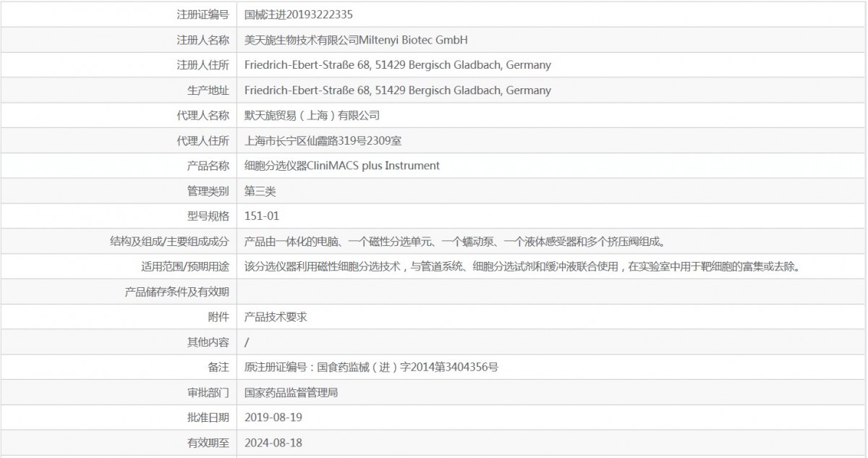The width and height of the screenshot is (868, 458).
Task: Click the 管理类别 value 第三类
Action: click(x=260, y=191)
